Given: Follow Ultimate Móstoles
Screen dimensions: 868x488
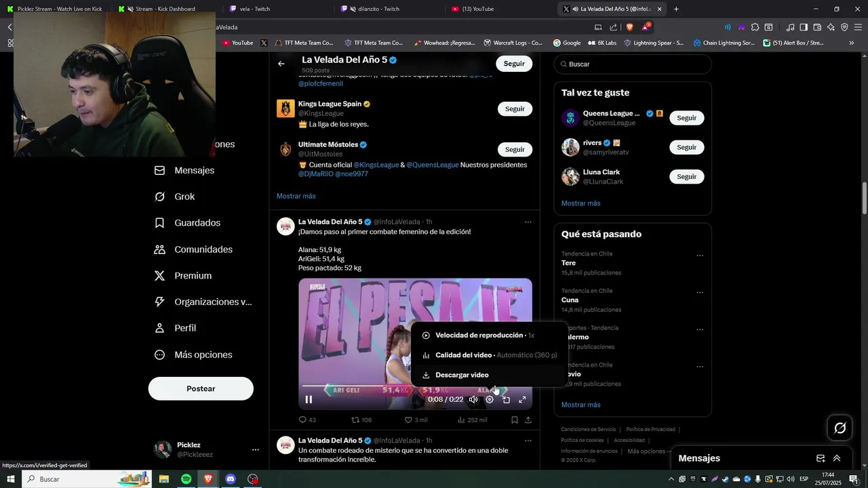Looking at the screenshot, I should click(x=515, y=150).
